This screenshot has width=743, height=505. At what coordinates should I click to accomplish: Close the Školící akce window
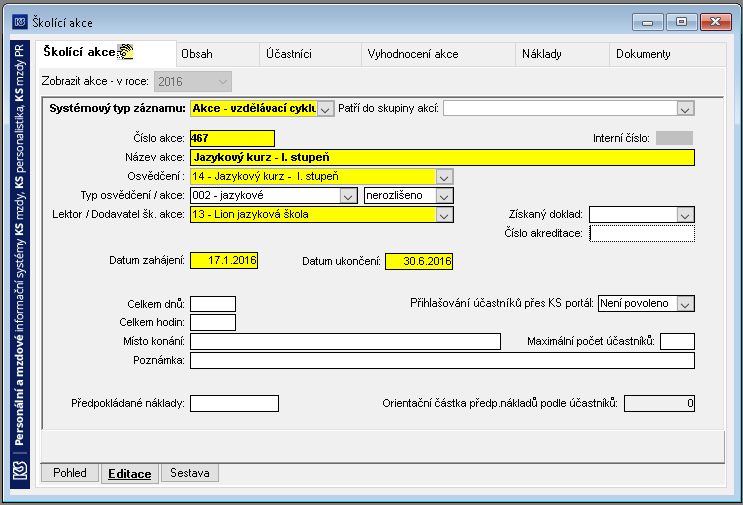[x=716, y=22]
